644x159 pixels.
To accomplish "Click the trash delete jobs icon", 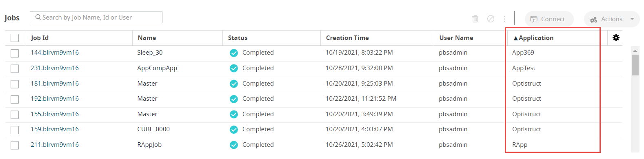I will pyautogui.click(x=475, y=19).
